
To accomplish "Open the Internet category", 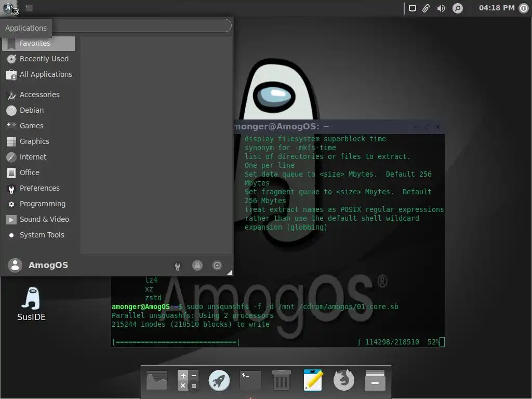I will tap(38, 157).
